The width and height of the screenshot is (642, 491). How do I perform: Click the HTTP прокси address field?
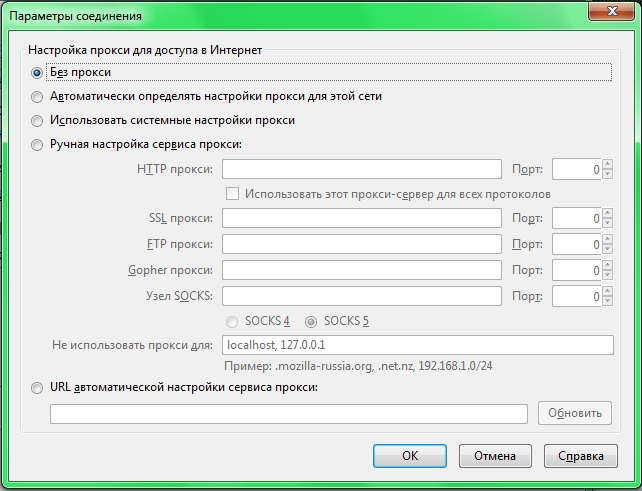coord(362,169)
